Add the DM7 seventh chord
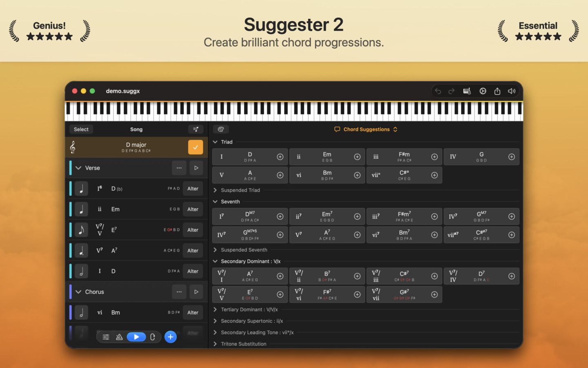 [x=280, y=217]
